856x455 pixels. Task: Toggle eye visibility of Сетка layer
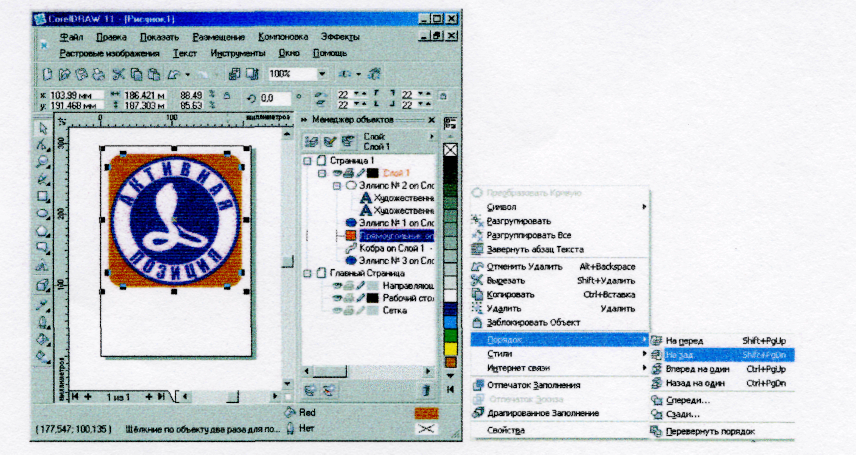(337, 311)
